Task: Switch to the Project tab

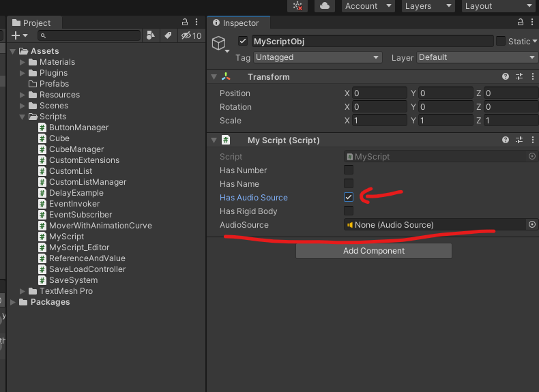Action: (34, 22)
